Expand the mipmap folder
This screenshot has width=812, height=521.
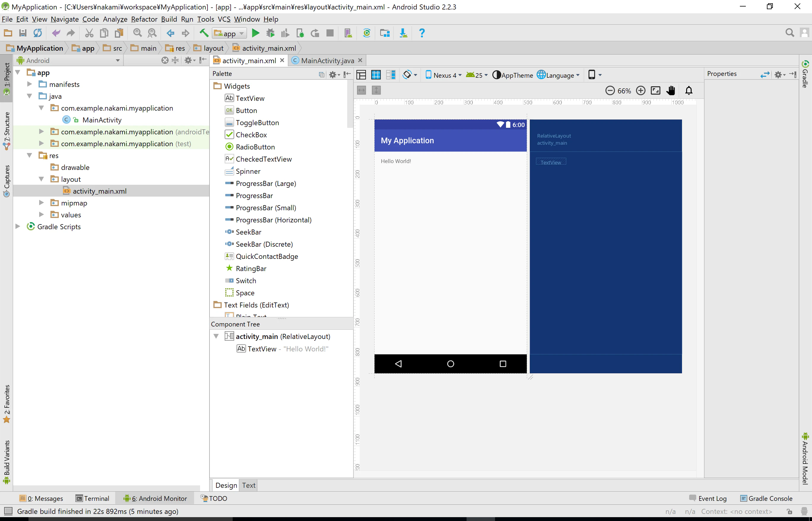point(41,203)
